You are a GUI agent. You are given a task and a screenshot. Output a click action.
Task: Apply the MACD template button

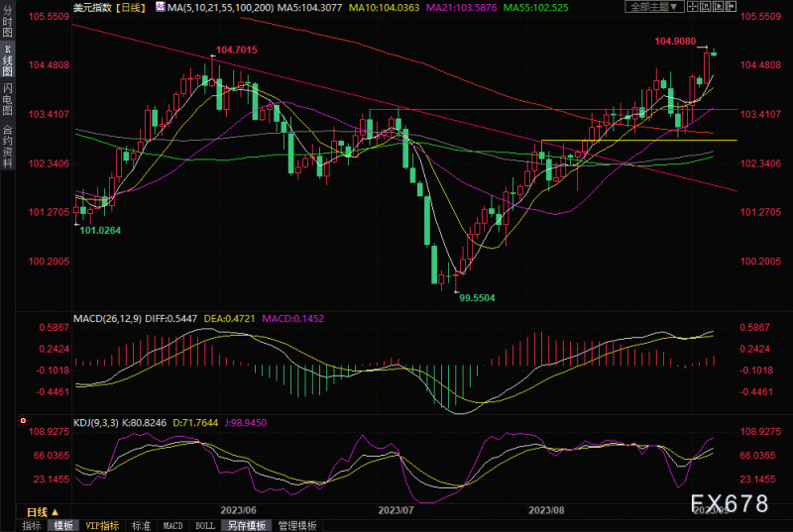[x=172, y=526]
